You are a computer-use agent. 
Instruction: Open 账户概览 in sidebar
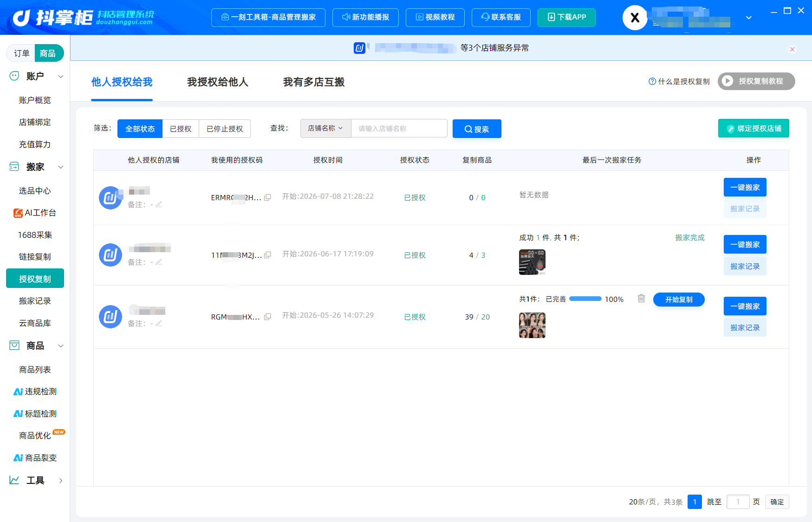(x=35, y=100)
